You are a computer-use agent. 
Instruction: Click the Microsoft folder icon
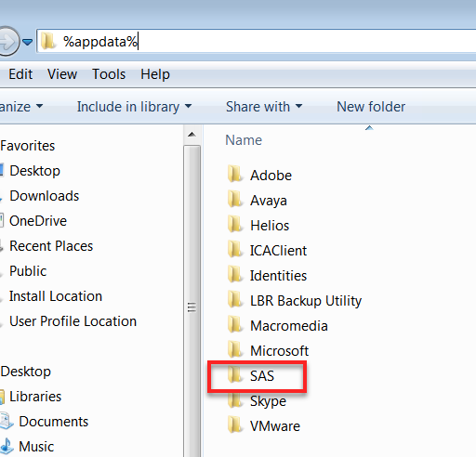pyautogui.click(x=234, y=350)
